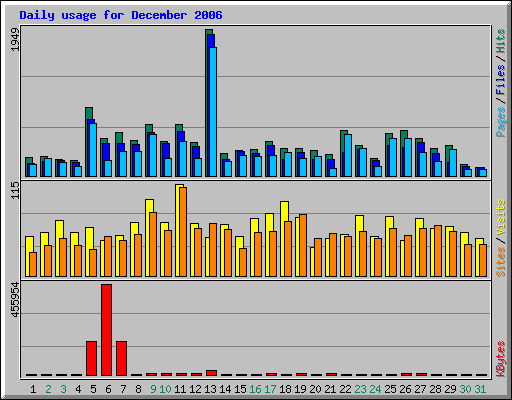Image resolution: width=512 pixels, height=400 pixels.
Task: Click day label 3 on the x-axis
Action: pyautogui.click(x=63, y=389)
